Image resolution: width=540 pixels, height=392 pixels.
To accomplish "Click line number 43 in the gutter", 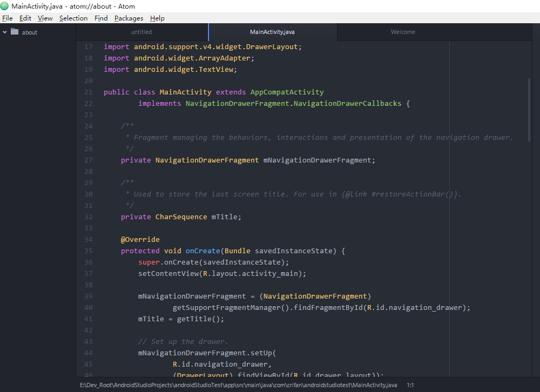I will (x=89, y=342).
